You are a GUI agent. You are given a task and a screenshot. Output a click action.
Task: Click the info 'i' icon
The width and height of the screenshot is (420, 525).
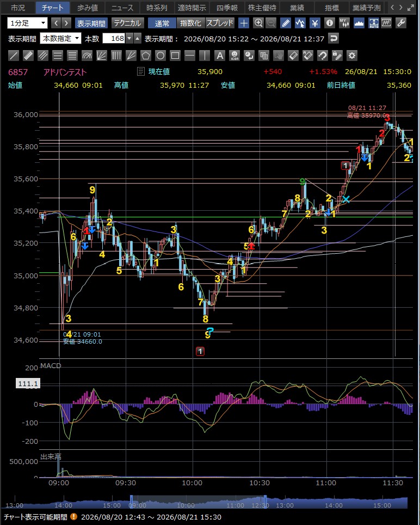point(330,23)
